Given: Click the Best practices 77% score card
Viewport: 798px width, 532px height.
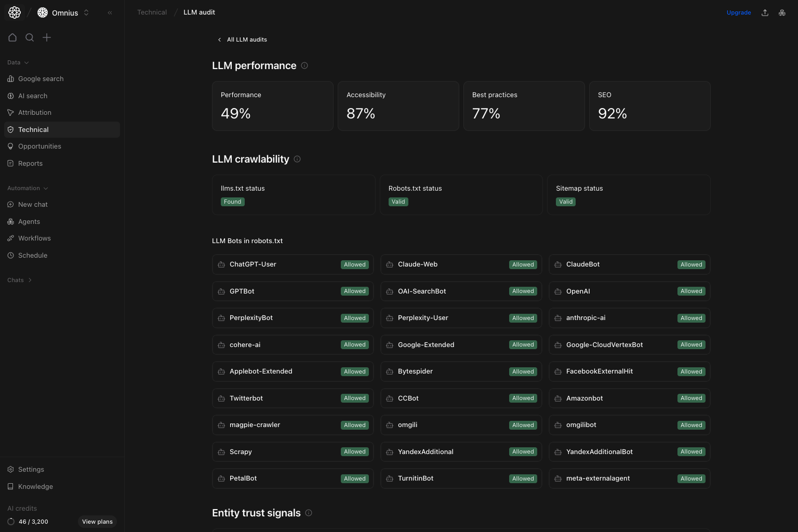Looking at the screenshot, I should (x=524, y=106).
